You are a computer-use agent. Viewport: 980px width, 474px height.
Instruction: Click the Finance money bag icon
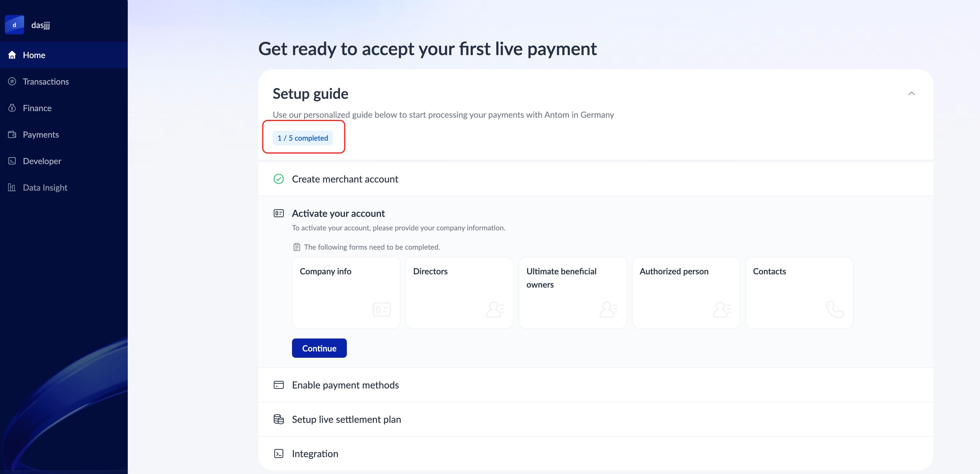coord(12,108)
